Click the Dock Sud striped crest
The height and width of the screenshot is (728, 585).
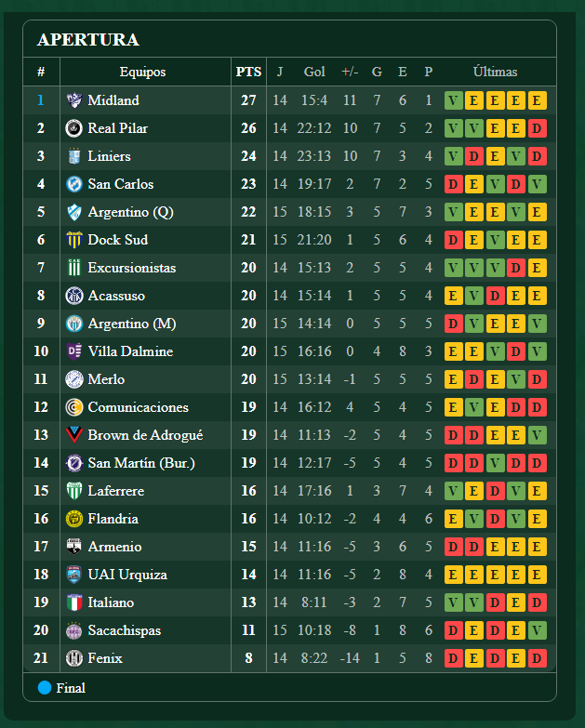(74, 240)
